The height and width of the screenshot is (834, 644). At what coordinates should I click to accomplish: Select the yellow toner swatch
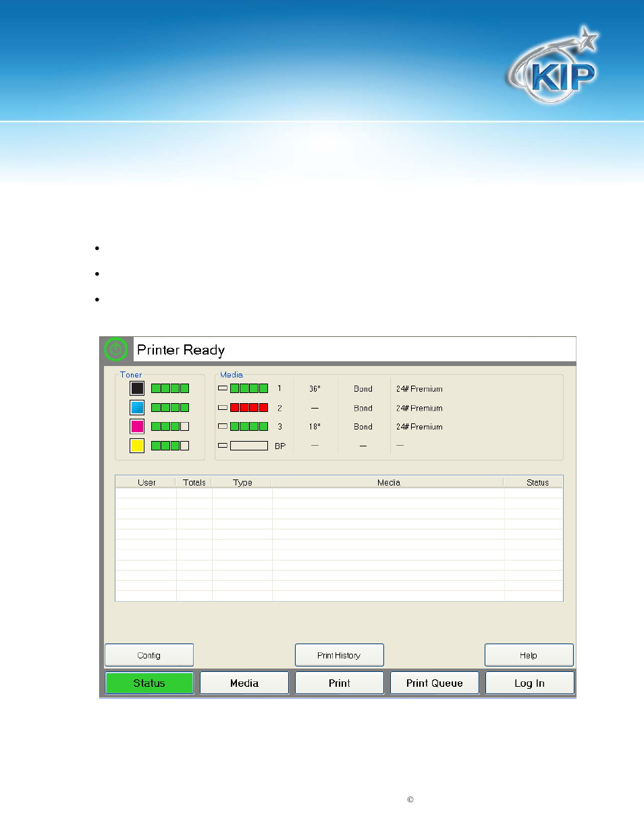[137, 445]
